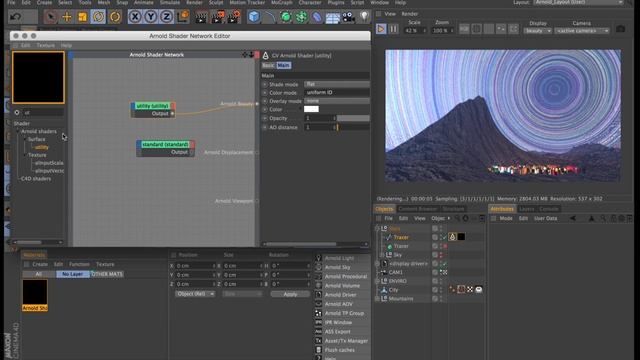Click the shader preview thumbnail

[38, 77]
